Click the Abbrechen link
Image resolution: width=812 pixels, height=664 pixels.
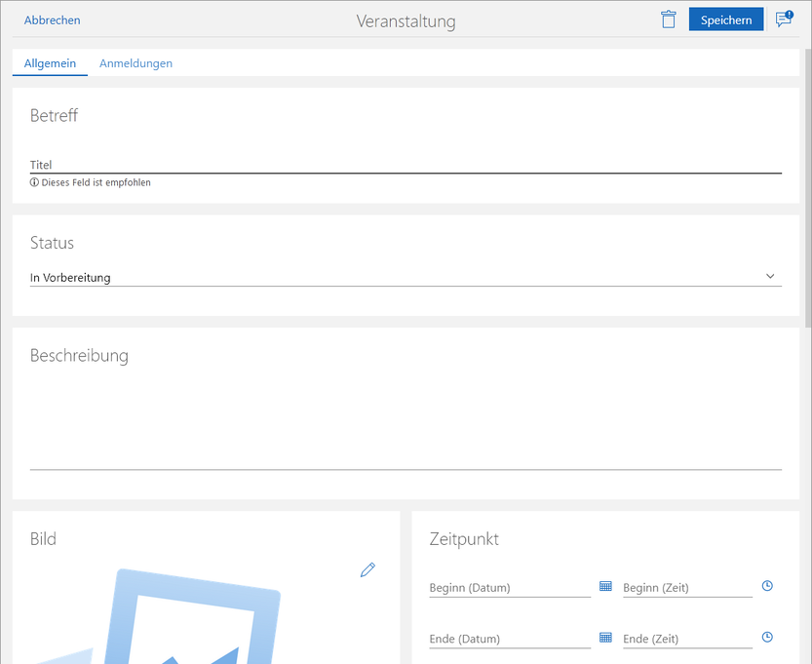coord(53,20)
